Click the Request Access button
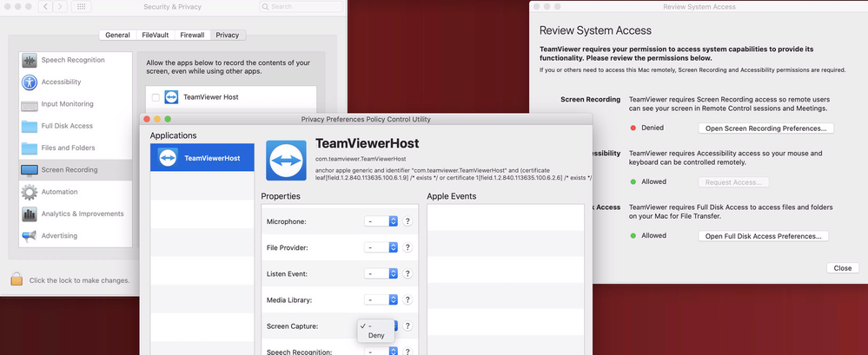Screen dimensions: 868x355 click(x=733, y=182)
